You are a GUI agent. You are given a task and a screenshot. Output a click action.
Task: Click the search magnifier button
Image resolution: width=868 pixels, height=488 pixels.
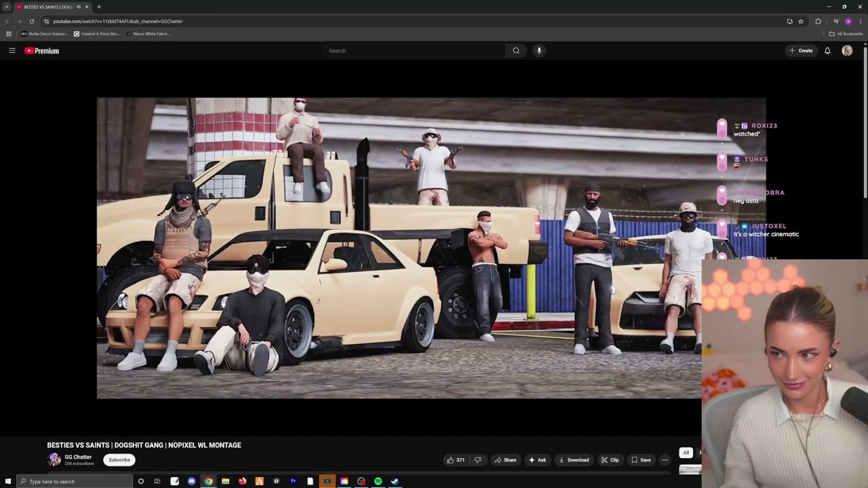click(516, 51)
